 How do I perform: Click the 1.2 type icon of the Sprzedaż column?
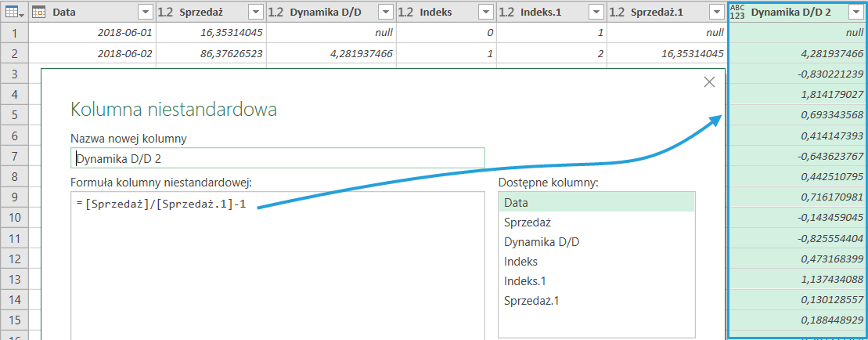coord(165,12)
